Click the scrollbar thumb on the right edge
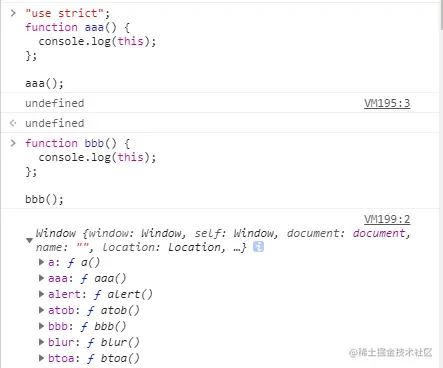Screen dimensions: 443x368 [x=441, y=15]
